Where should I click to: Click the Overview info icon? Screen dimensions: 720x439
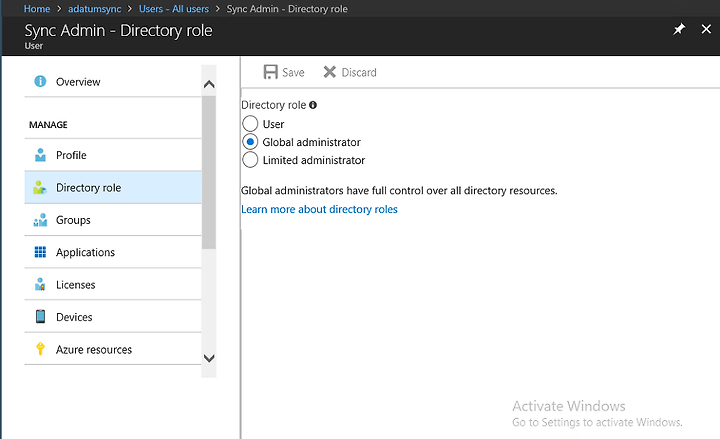[40, 81]
